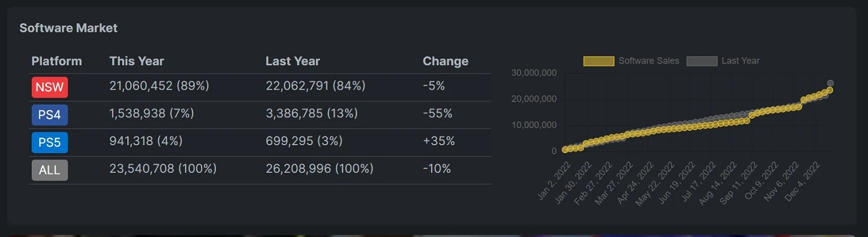Image resolution: width=868 pixels, height=237 pixels.
Task: Hide Software Sales series via legend label
Action: click(x=649, y=61)
